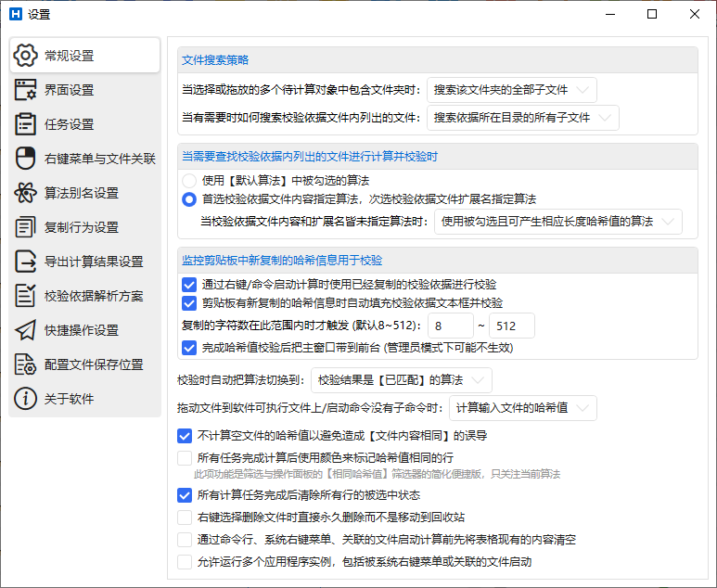Image resolution: width=717 pixels, height=588 pixels.
Task: Enable 允许运行多个应用程序实例 checkbox
Action: [x=185, y=561]
